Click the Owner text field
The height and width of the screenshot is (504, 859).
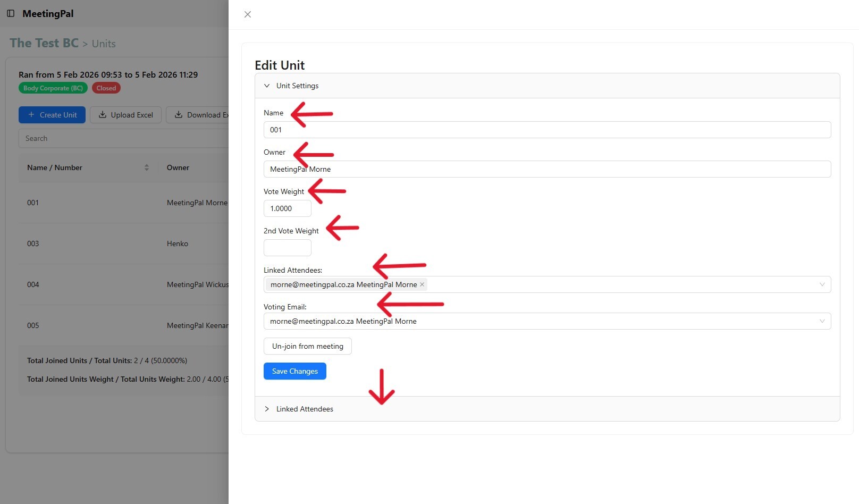(x=546, y=169)
